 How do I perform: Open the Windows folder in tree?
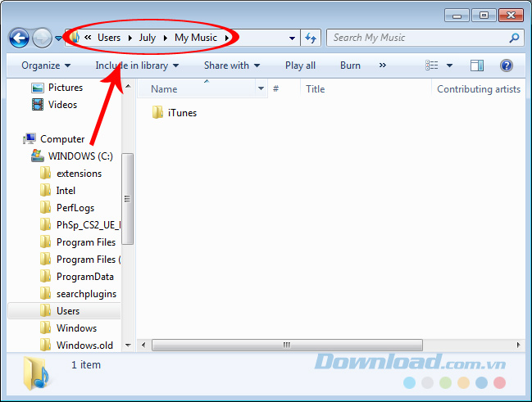pyautogui.click(x=76, y=328)
